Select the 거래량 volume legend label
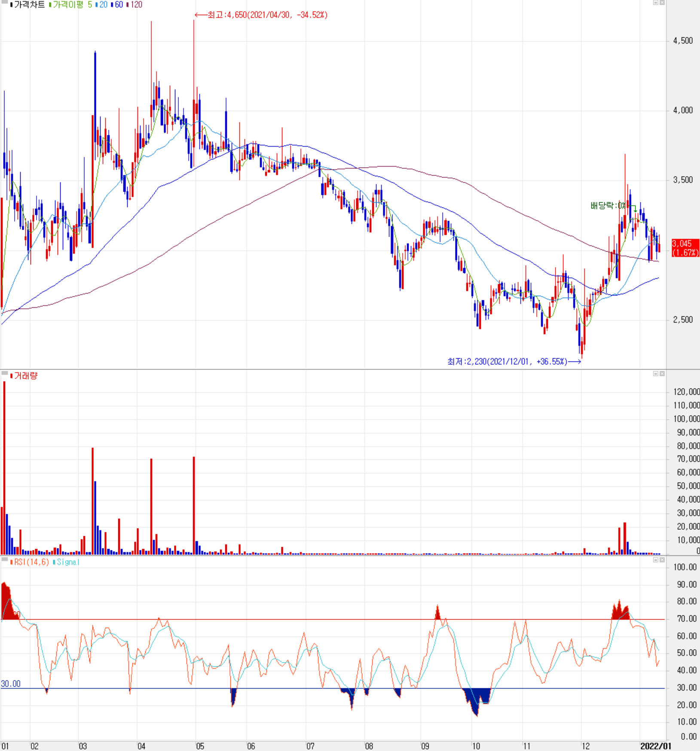The height and width of the screenshot is (751, 700). 26,376
